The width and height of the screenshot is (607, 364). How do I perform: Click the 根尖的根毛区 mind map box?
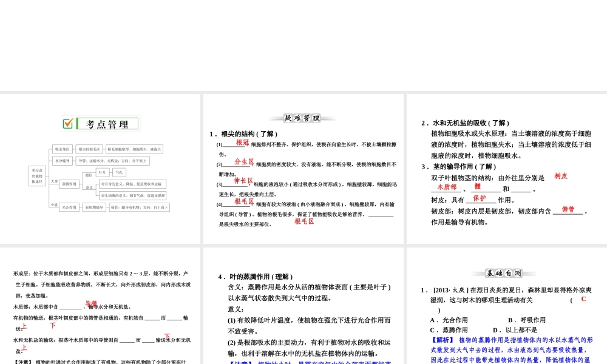point(89,149)
